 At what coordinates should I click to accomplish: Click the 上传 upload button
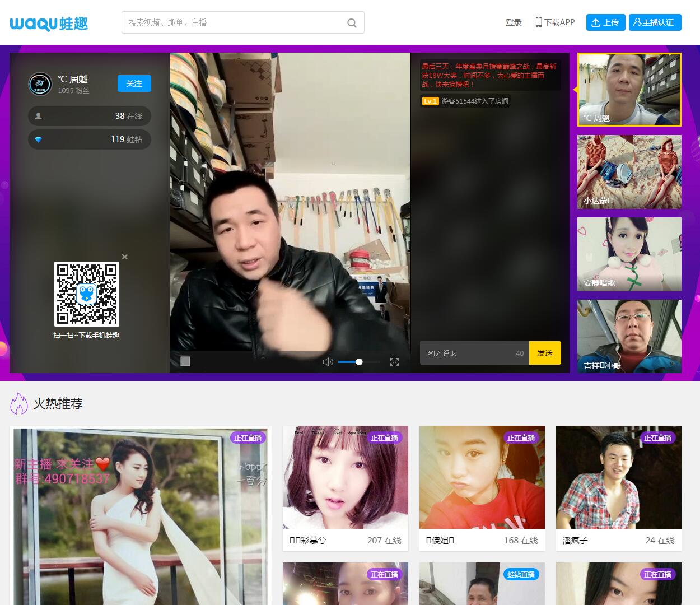605,22
